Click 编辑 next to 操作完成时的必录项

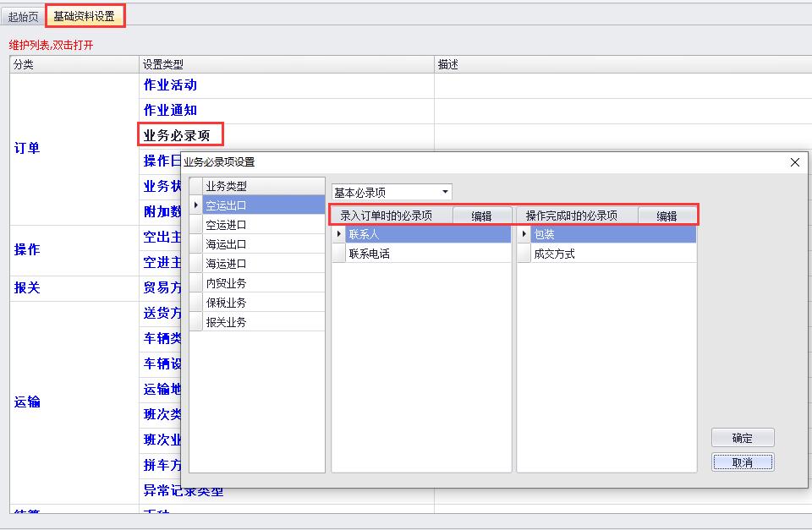667,216
